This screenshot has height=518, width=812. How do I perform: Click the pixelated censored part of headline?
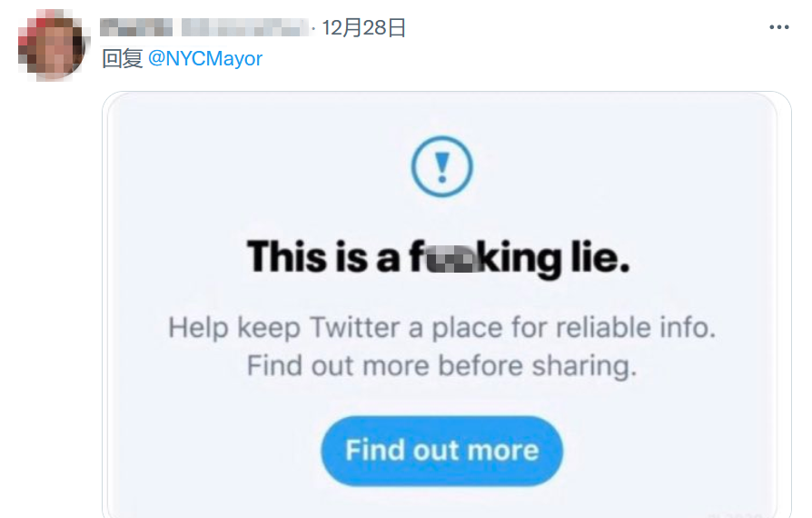point(454,258)
